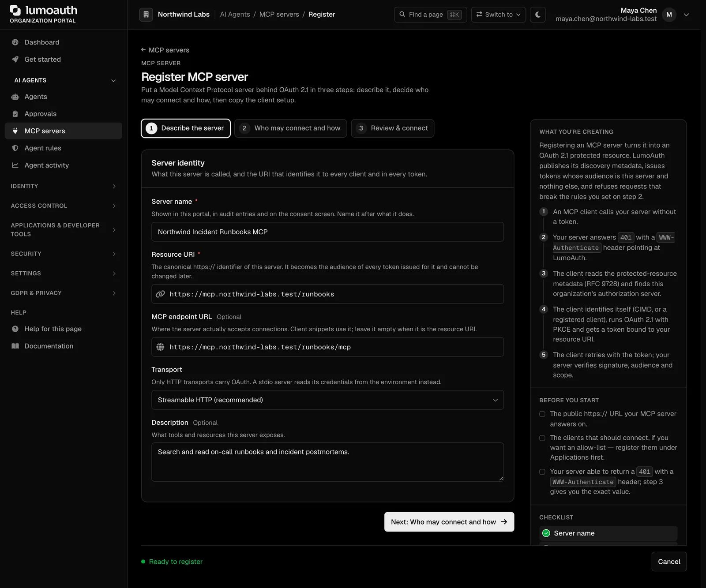Open the Switch to menu
The width and height of the screenshot is (706, 588).
[499, 15]
